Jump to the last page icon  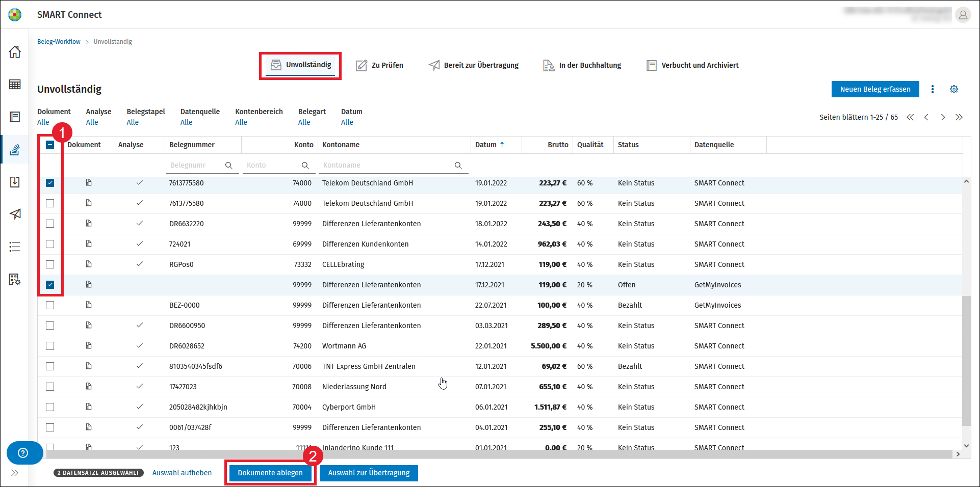point(959,117)
